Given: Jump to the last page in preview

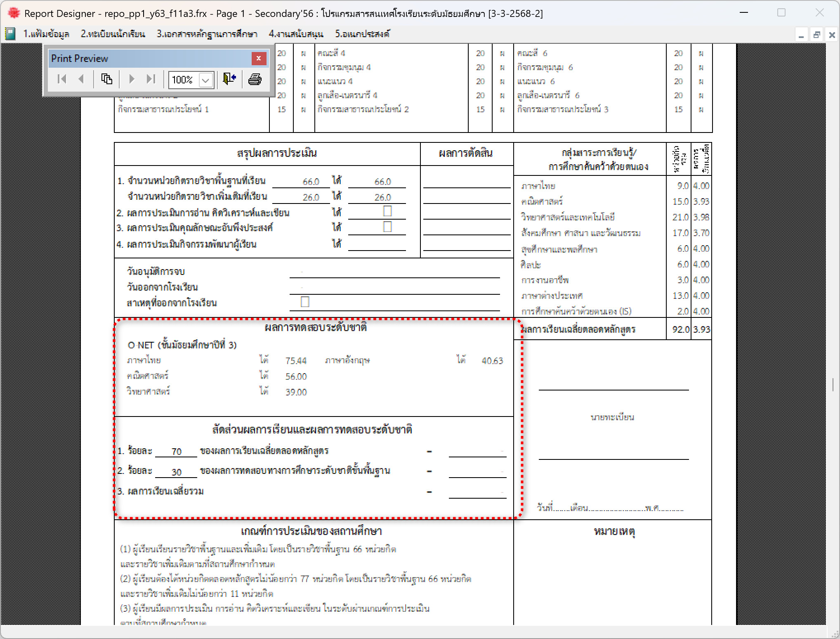Looking at the screenshot, I should [x=151, y=79].
